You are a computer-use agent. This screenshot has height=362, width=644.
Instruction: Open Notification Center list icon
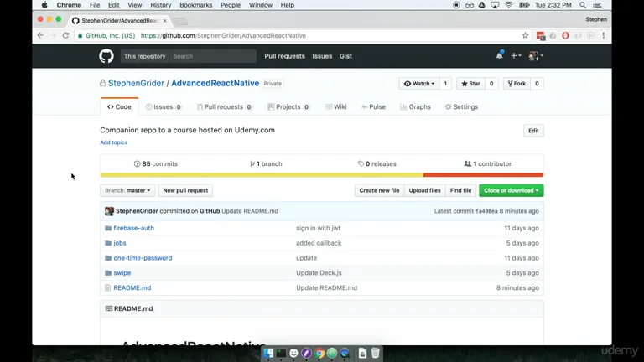[598, 5]
